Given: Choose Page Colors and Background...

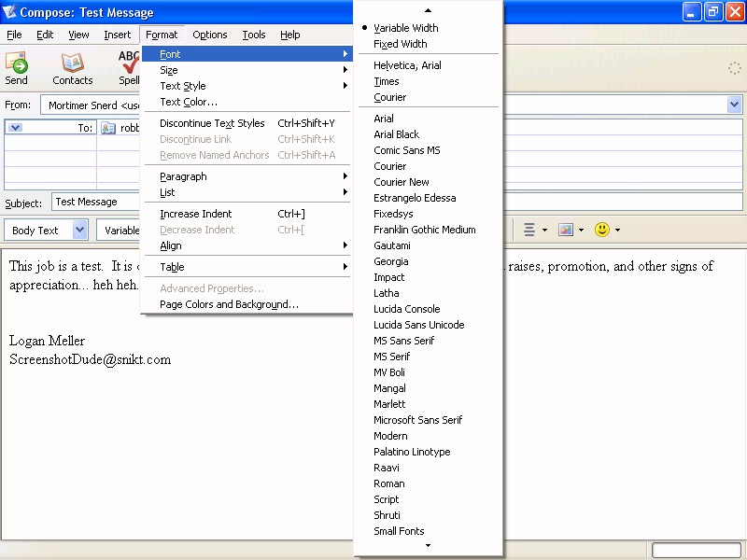Looking at the screenshot, I should (247, 304).
